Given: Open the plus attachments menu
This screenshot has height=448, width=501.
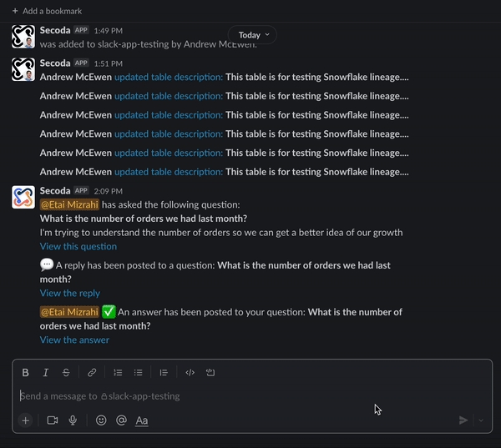Looking at the screenshot, I should click(x=26, y=420).
